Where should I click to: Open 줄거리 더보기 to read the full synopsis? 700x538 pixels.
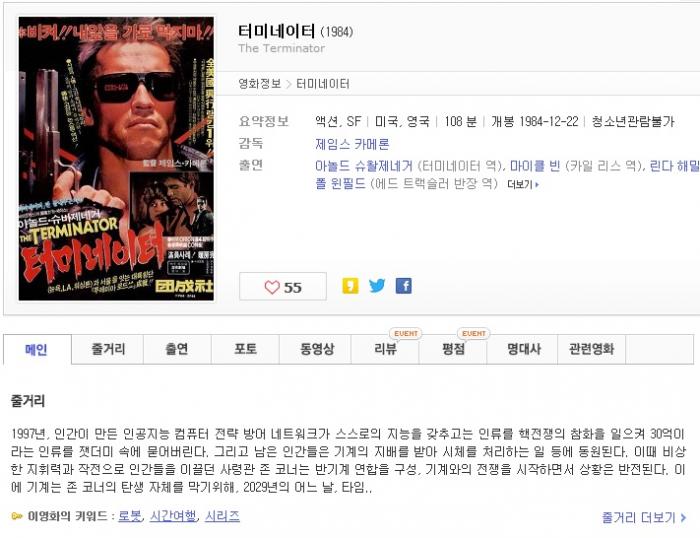[643, 517]
